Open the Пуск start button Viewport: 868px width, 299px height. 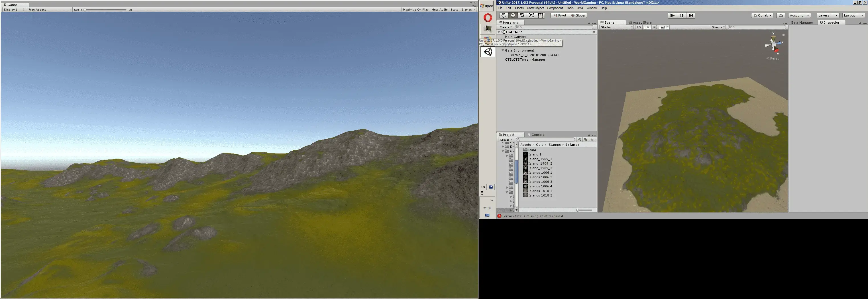coord(487,6)
